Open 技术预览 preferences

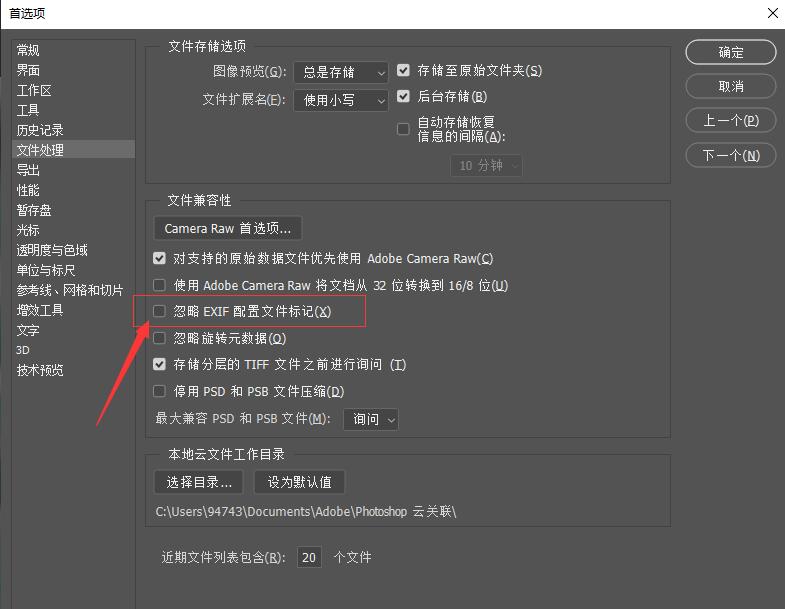point(40,370)
